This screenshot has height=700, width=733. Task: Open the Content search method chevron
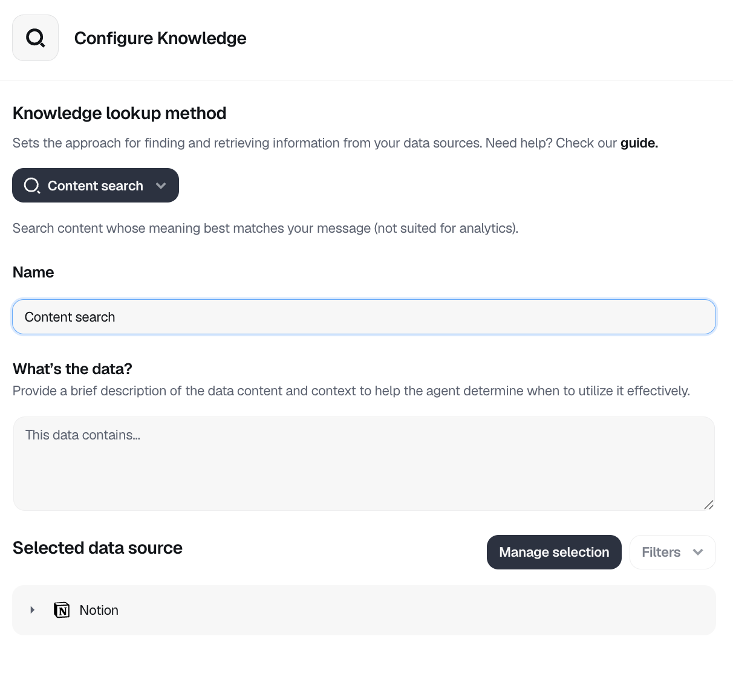click(161, 186)
